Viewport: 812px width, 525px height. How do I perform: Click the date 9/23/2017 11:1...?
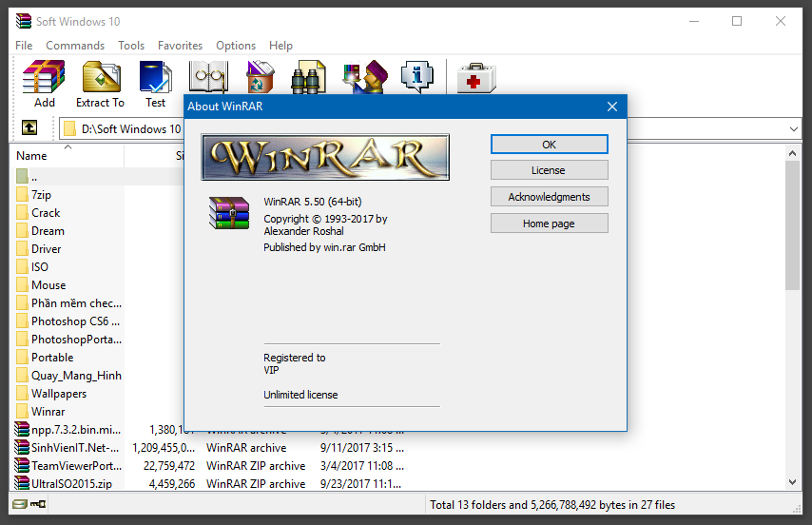361,483
